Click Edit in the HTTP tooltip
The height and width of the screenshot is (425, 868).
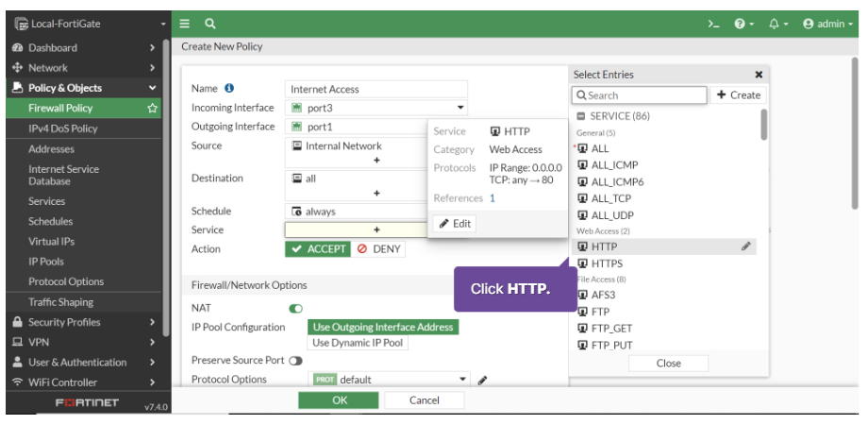[x=455, y=223]
